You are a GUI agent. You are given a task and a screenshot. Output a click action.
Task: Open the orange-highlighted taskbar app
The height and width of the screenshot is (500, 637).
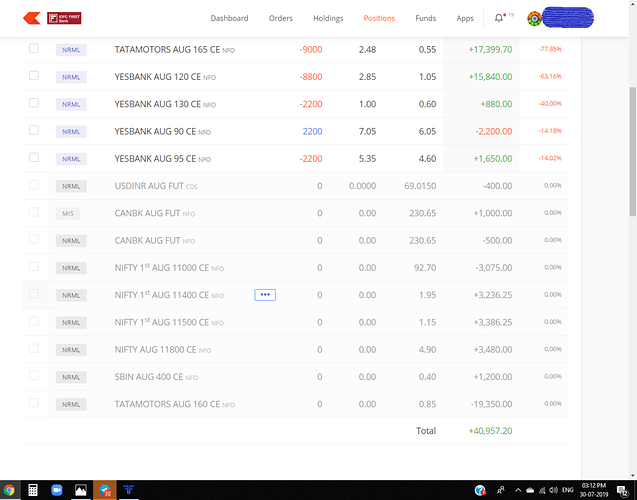pyautogui.click(x=105, y=490)
